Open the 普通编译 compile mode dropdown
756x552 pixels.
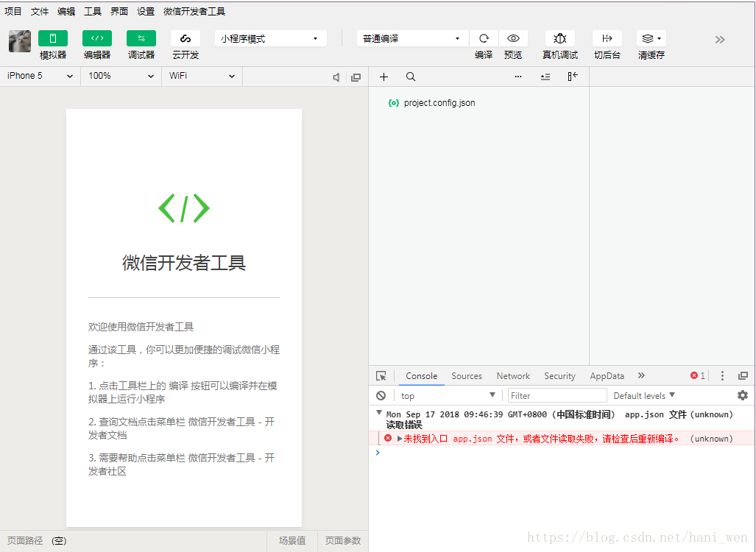tap(412, 38)
